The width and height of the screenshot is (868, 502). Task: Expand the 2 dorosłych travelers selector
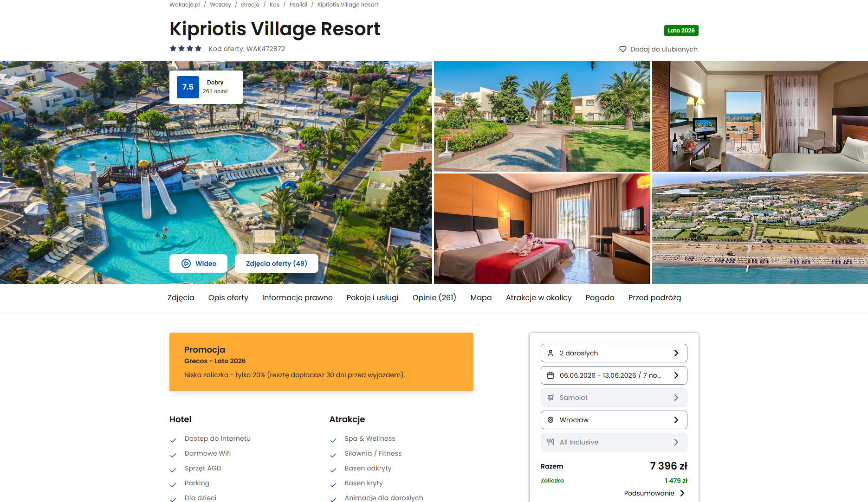point(614,353)
